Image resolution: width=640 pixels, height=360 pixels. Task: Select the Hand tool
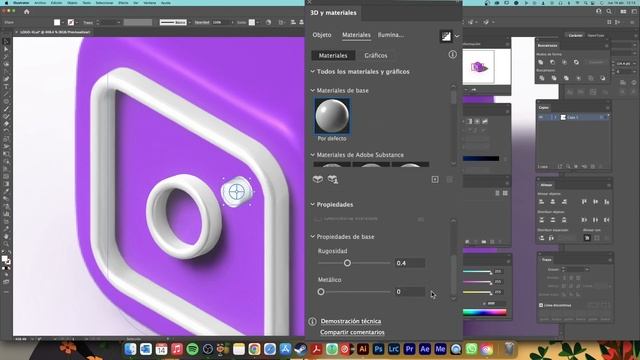tap(6, 236)
